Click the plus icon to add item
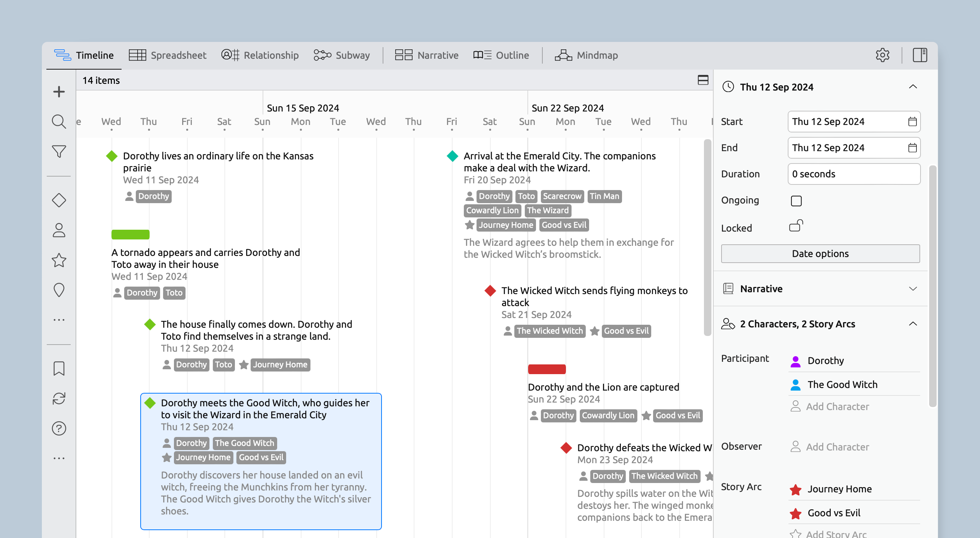The image size is (980, 538). 59,92
